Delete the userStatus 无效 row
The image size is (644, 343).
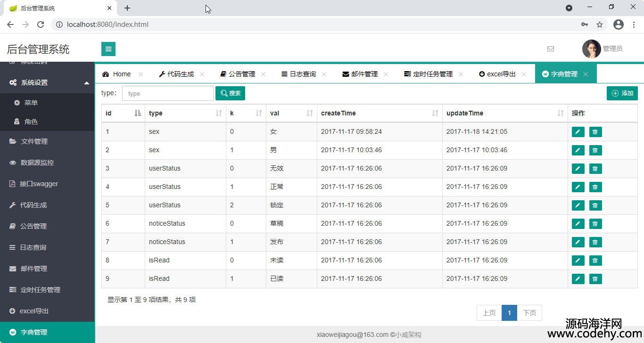click(595, 169)
